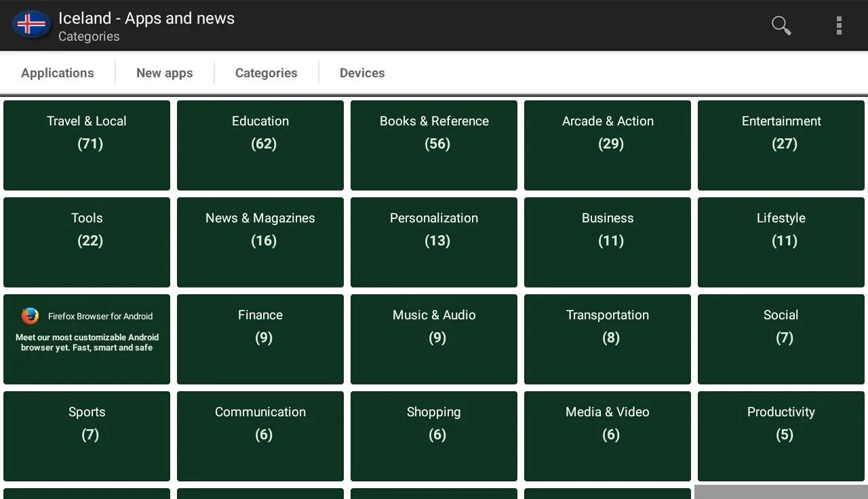The width and height of the screenshot is (868, 499).
Task: Open the Devices tab
Action: 362,73
